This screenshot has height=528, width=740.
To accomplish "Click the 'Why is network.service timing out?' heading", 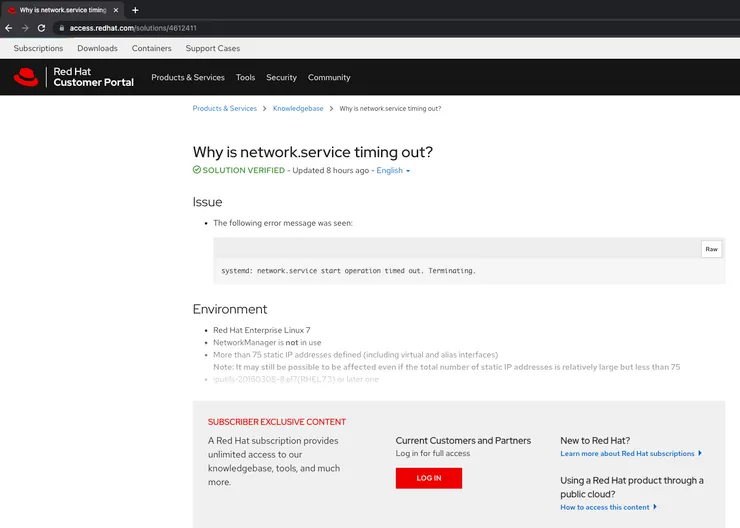I will (x=312, y=152).
